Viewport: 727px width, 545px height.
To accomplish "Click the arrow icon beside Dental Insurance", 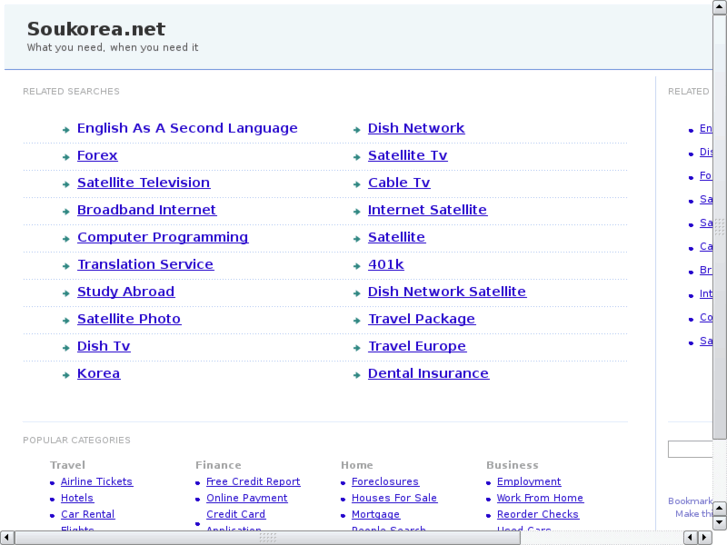I will 357,375.
